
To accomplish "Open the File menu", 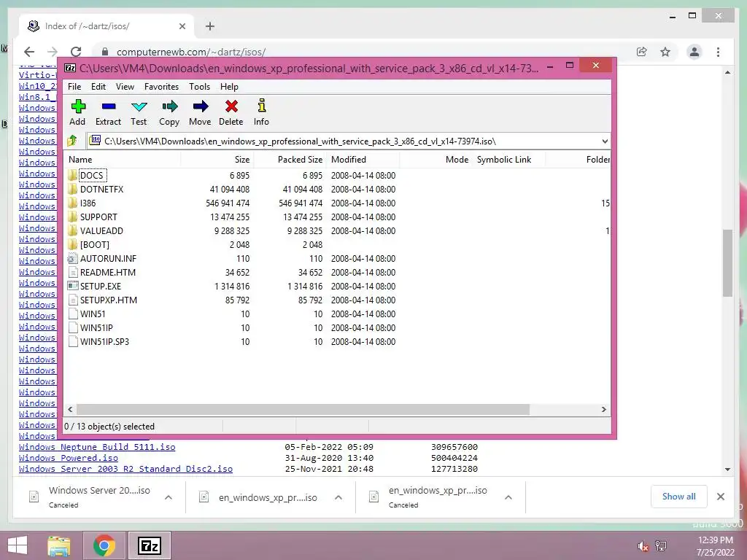I will click(x=74, y=87).
